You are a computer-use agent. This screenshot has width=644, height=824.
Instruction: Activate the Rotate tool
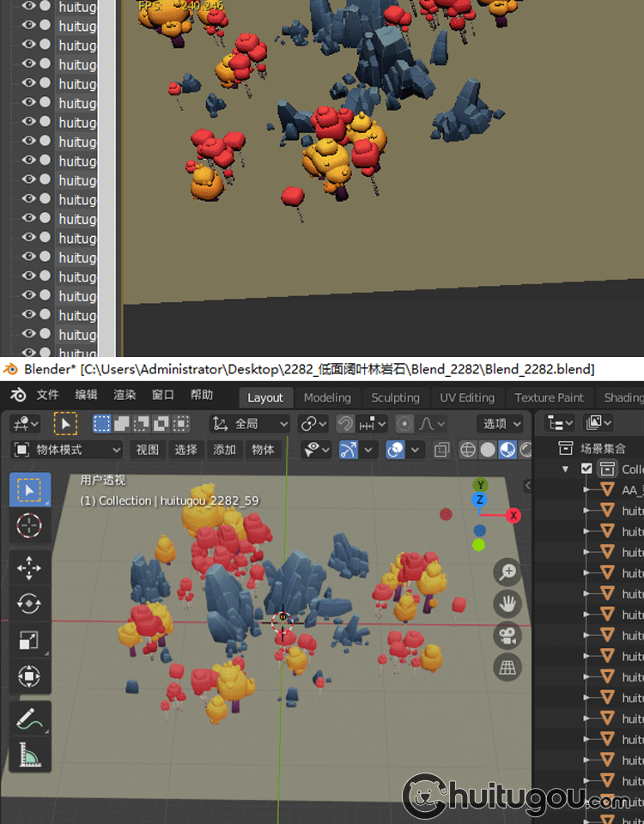click(x=29, y=603)
